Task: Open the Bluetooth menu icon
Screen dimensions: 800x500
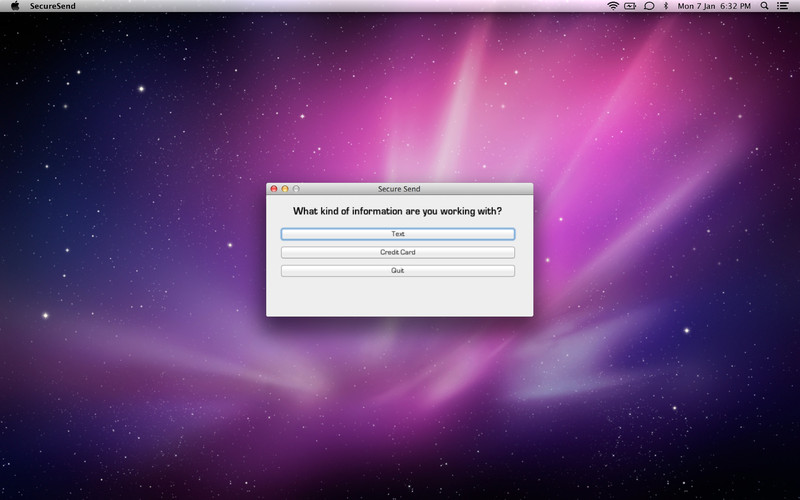Action: click(666, 6)
